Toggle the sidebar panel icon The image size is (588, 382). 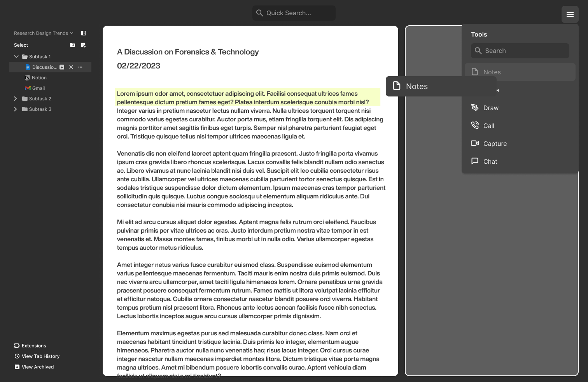pyautogui.click(x=84, y=33)
